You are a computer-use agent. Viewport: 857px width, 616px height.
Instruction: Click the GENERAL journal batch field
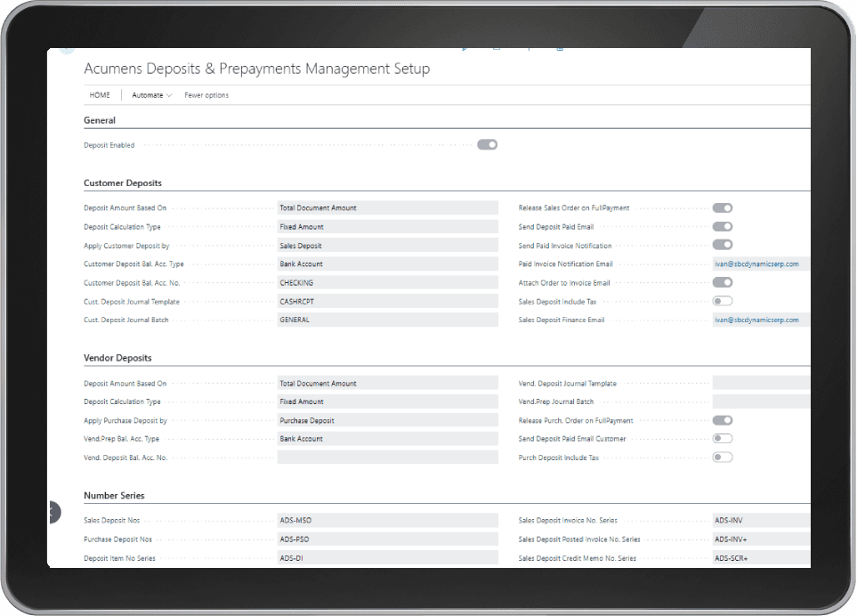coord(387,320)
